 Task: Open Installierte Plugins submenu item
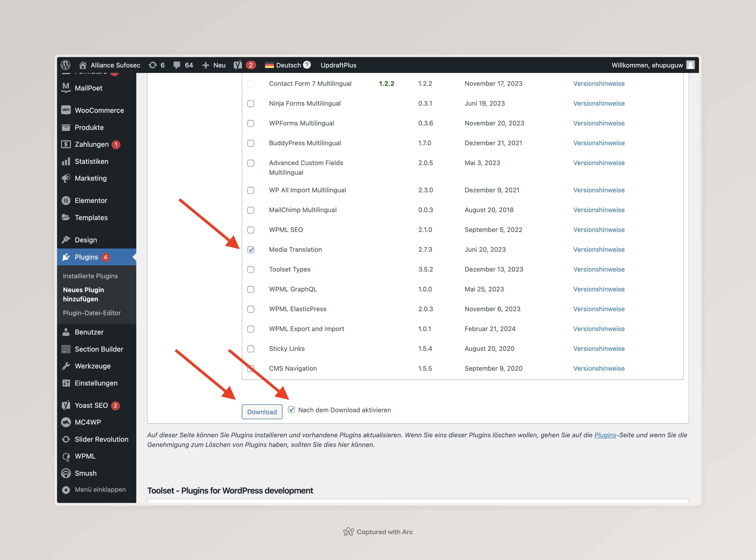90,276
